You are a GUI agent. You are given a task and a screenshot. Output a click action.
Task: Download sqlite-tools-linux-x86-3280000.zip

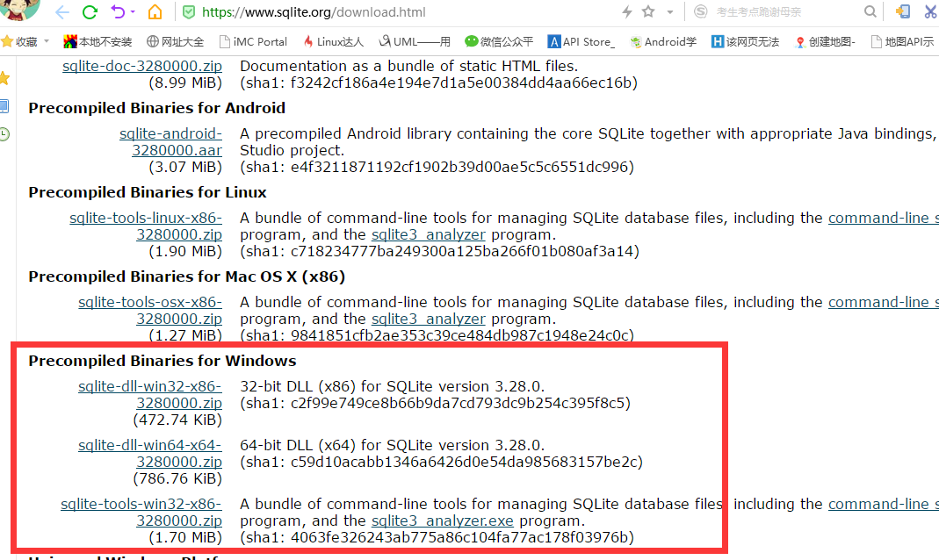146,226
